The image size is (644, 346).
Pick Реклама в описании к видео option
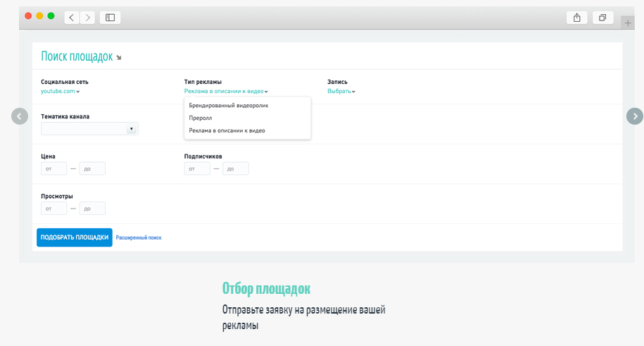point(227,131)
